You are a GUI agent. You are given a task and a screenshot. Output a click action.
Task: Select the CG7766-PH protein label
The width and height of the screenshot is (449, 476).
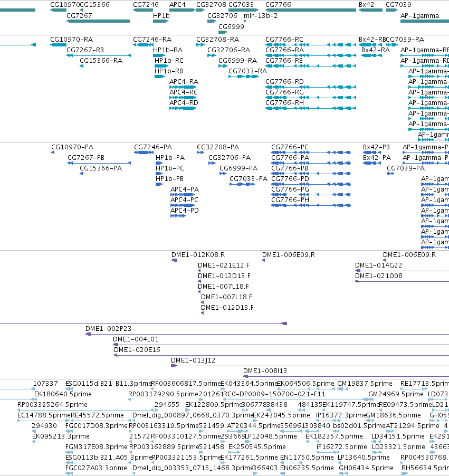pos(290,200)
